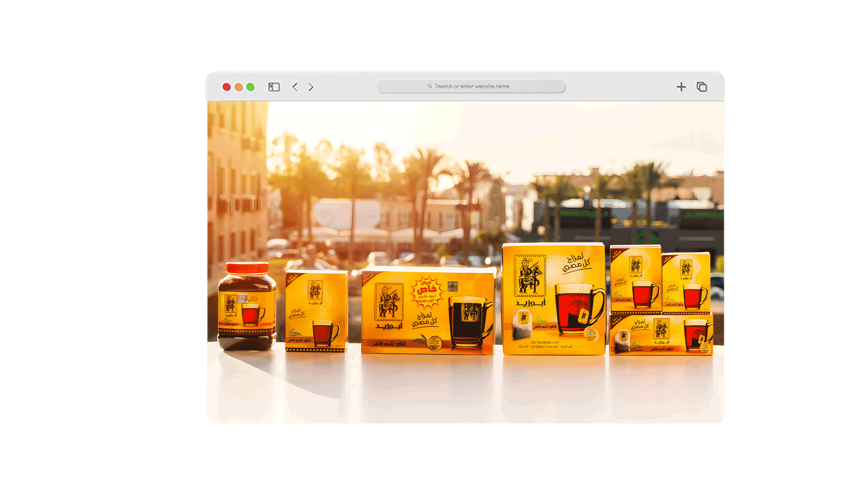Screen dimensions: 868x488
Task: Select the small tea box beside the jar
Action: point(316,311)
